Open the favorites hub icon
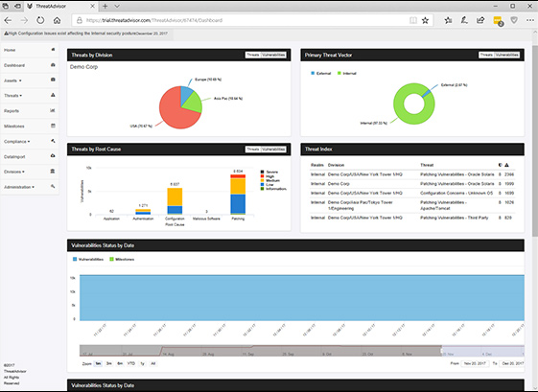The height and width of the screenshot is (392, 538). click(448, 20)
